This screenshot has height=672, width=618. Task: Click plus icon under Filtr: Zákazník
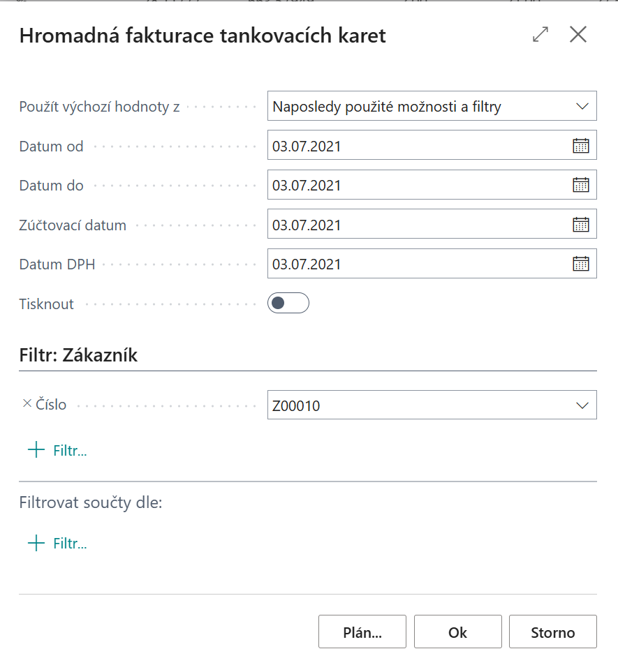[36, 450]
